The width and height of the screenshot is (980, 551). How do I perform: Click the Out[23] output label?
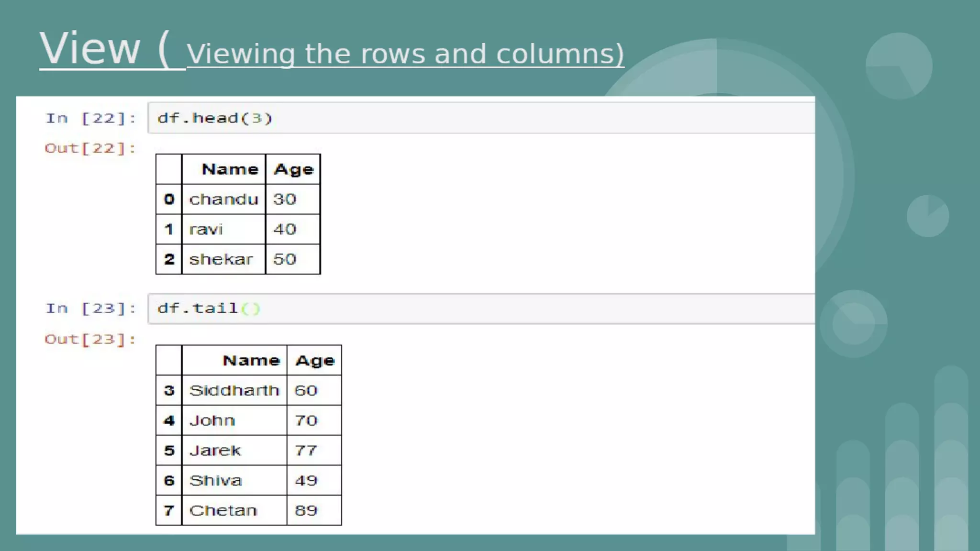coord(90,339)
